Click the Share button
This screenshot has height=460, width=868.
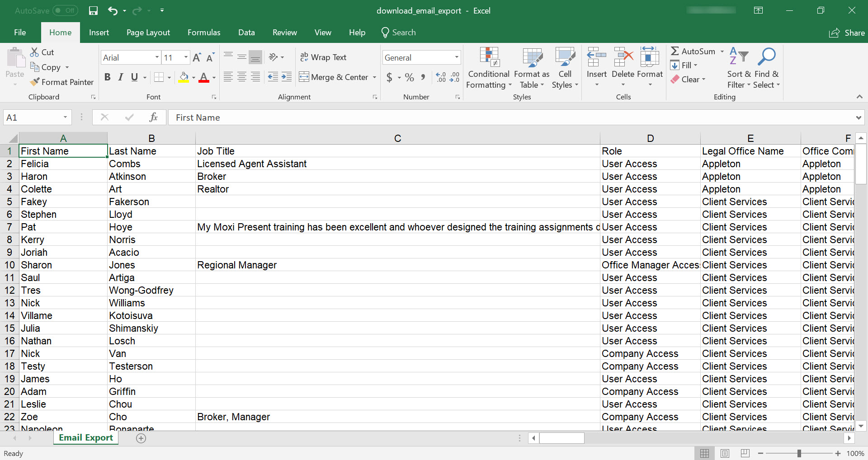point(847,33)
